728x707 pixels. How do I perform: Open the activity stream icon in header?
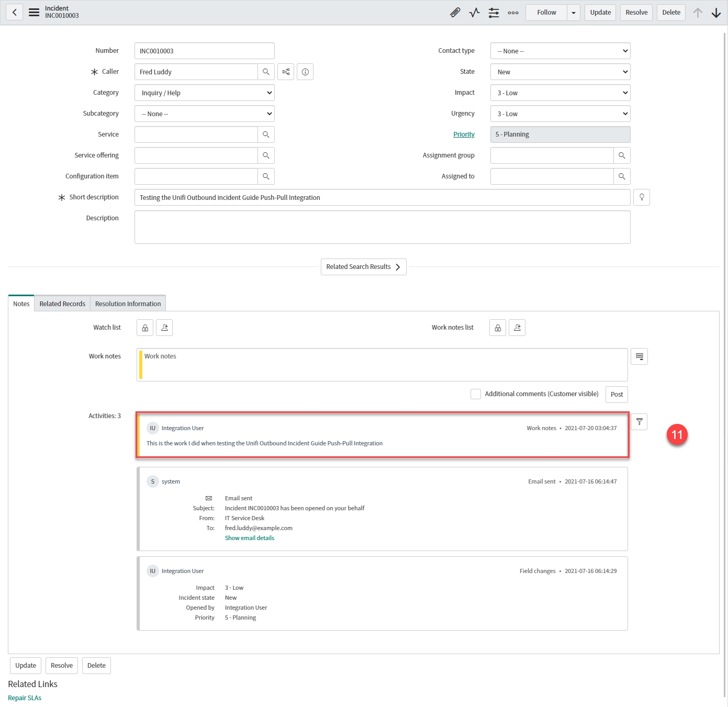click(x=474, y=13)
